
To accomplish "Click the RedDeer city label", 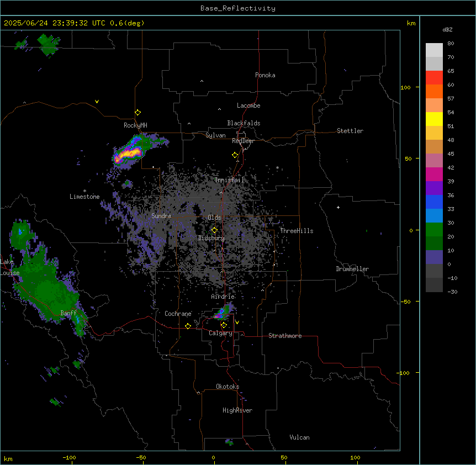I will pyautogui.click(x=244, y=141).
